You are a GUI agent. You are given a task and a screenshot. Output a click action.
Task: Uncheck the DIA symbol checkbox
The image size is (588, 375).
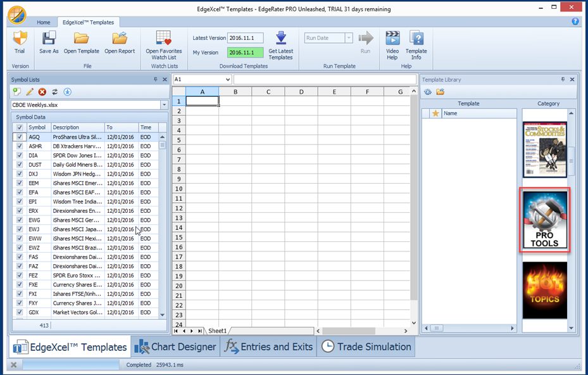(20, 155)
